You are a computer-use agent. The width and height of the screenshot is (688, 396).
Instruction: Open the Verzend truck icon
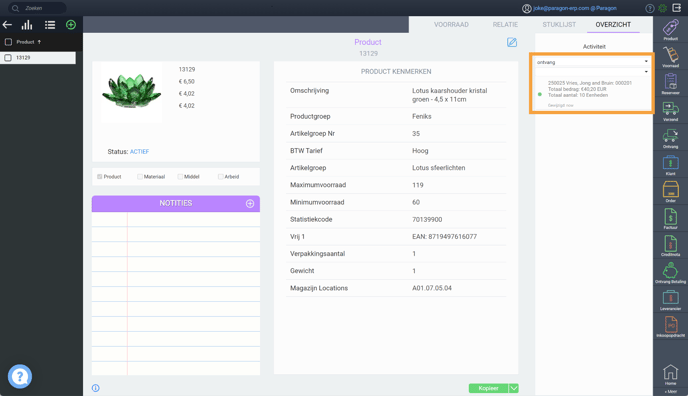(x=670, y=111)
